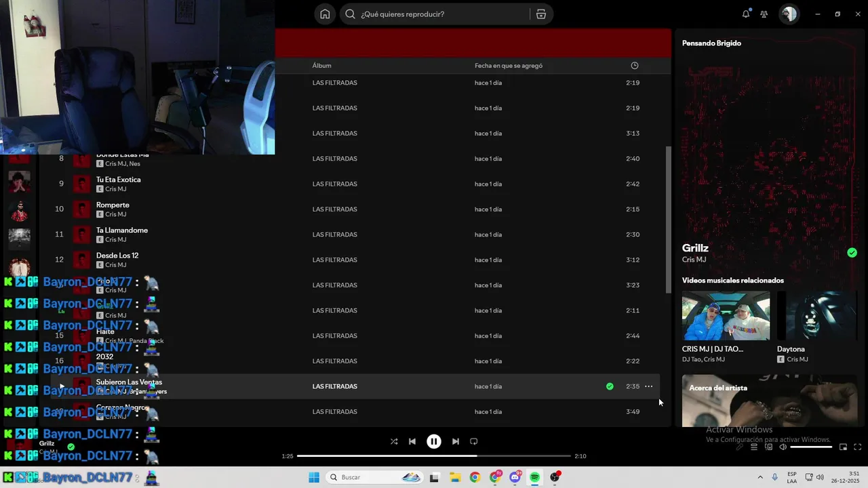Viewport: 868px width, 488px height.
Task: Click the Spotify icon on the taskbar
Action: pyautogui.click(x=535, y=477)
